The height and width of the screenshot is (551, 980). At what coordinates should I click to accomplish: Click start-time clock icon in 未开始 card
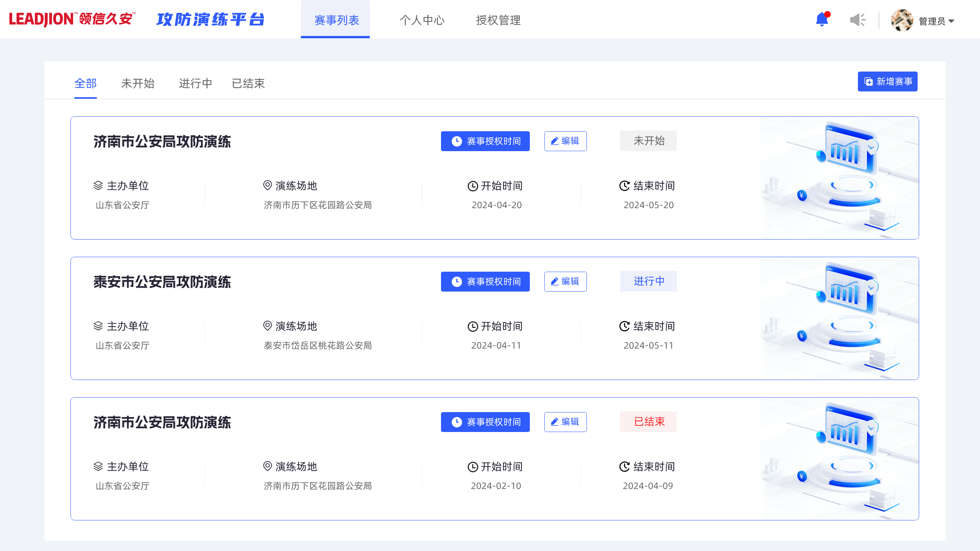point(473,186)
